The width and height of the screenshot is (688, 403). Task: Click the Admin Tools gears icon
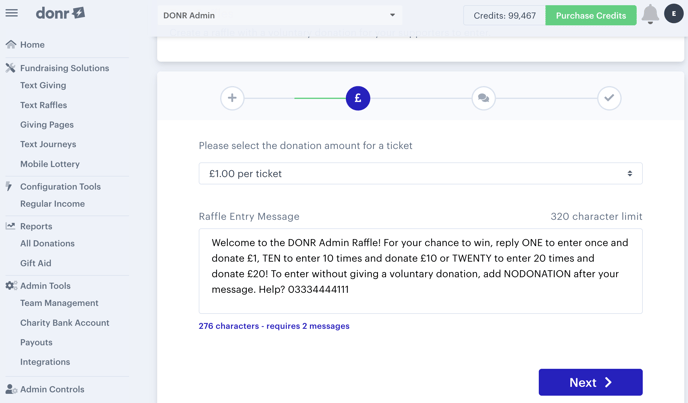click(x=11, y=285)
